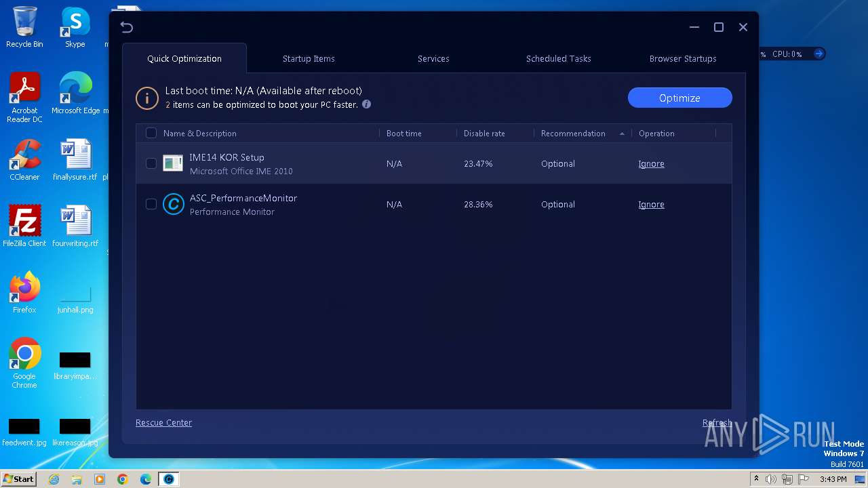Open Microsoft Edge from the taskbar

[x=146, y=479]
